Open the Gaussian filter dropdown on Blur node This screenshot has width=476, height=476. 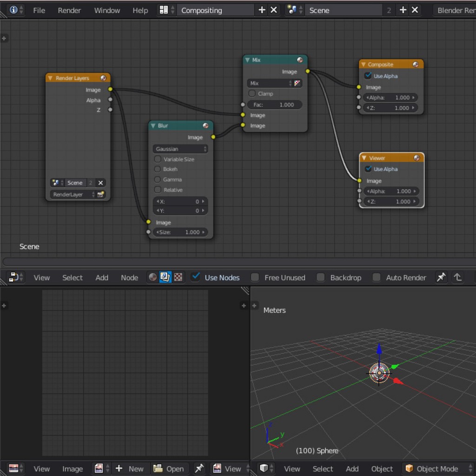click(180, 149)
